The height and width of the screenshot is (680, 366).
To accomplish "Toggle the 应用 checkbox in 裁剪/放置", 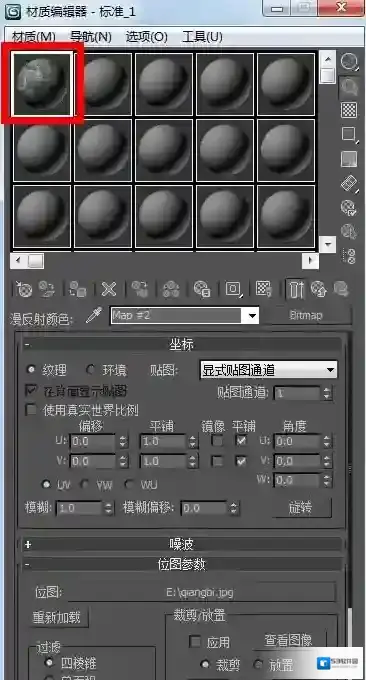I will (x=196, y=641).
